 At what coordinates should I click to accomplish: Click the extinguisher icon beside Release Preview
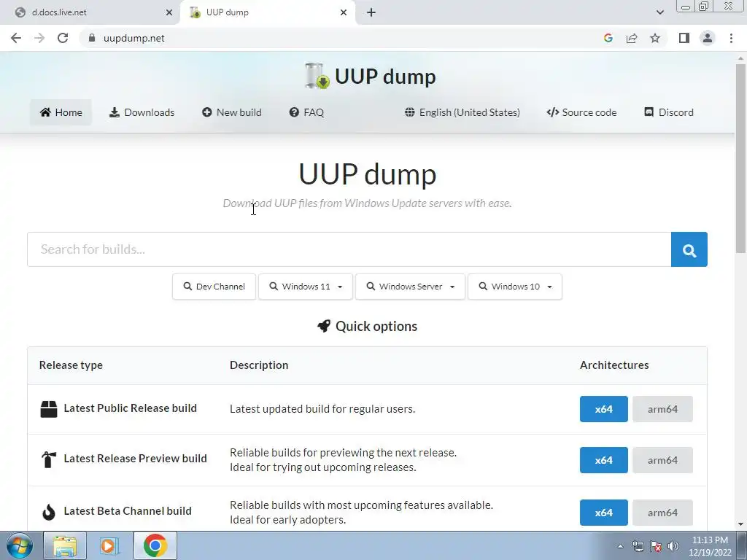tap(49, 459)
